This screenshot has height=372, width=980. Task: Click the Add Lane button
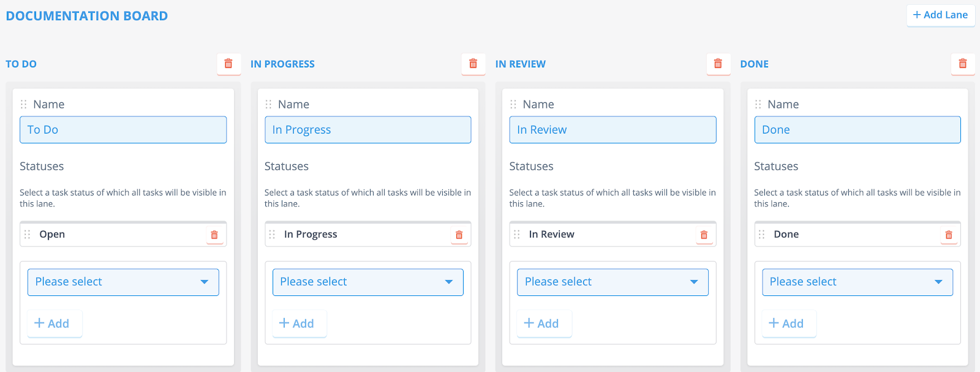(x=940, y=15)
